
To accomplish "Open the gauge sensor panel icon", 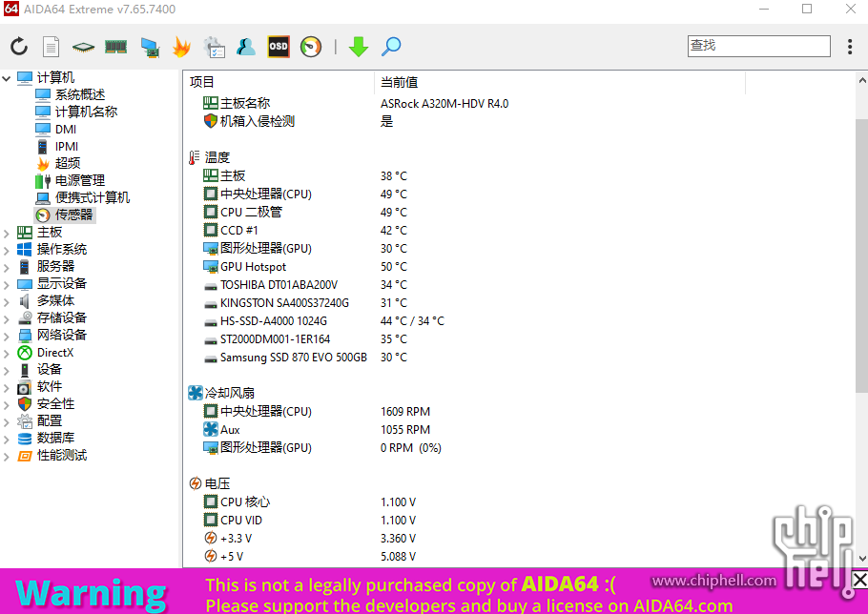I will 311,47.
